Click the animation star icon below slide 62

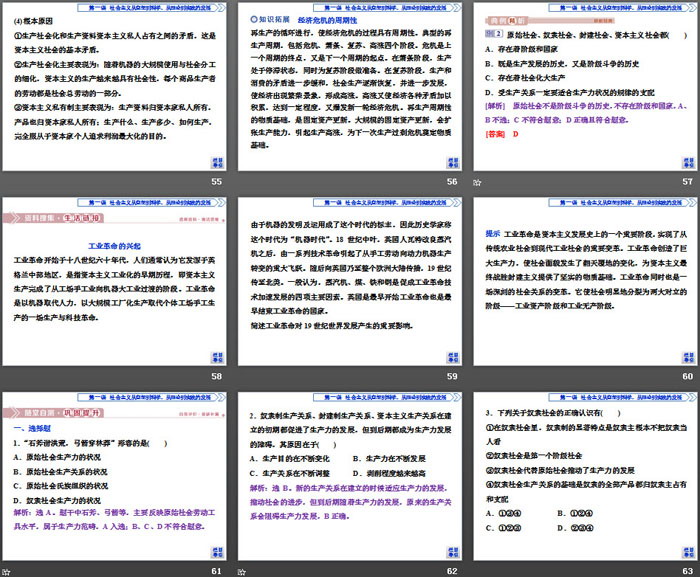pos(244,571)
